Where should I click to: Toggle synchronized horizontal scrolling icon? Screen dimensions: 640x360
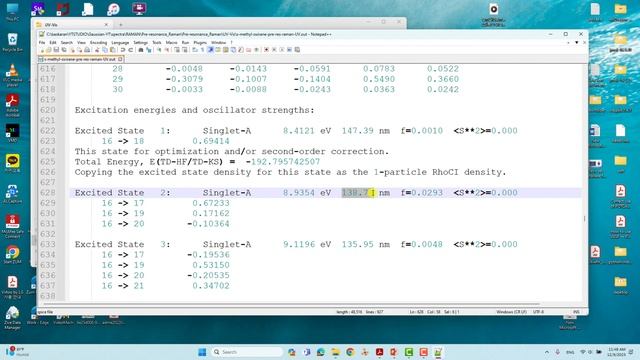pos(184,50)
